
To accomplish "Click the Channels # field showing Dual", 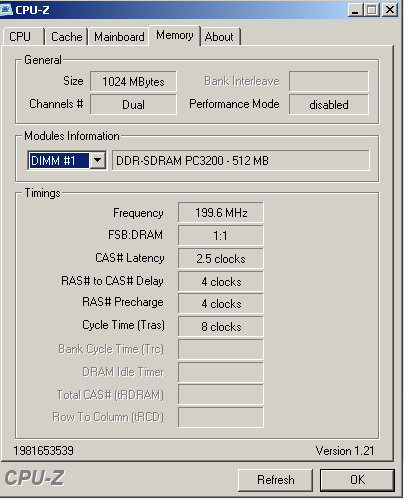I will pyautogui.click(x=133, y=105).
